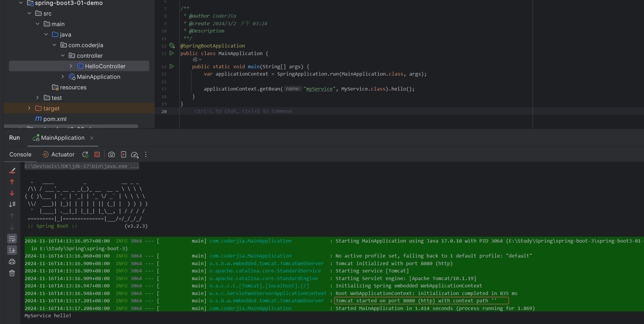This screenshot has width=644, height=324.
Task: Expand the test folder
Action: tap(38, 98)
